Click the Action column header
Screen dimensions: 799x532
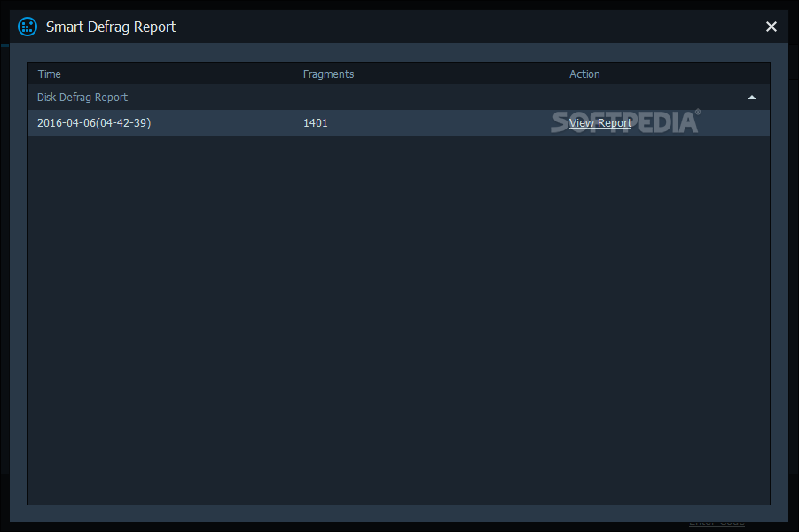tap(584, 74)
